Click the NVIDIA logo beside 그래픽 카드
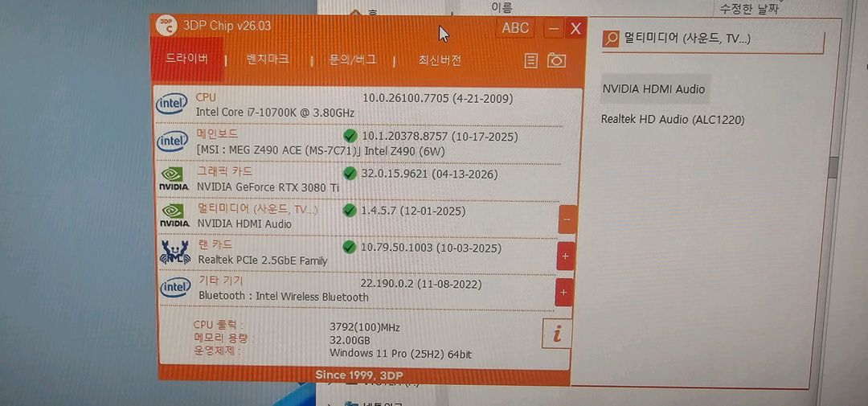 pos(174,178)
